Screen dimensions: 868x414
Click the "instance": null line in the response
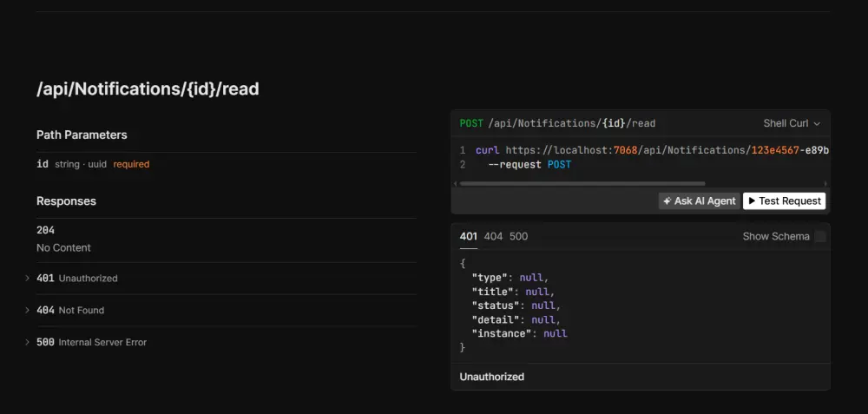[x=519, y=334]
